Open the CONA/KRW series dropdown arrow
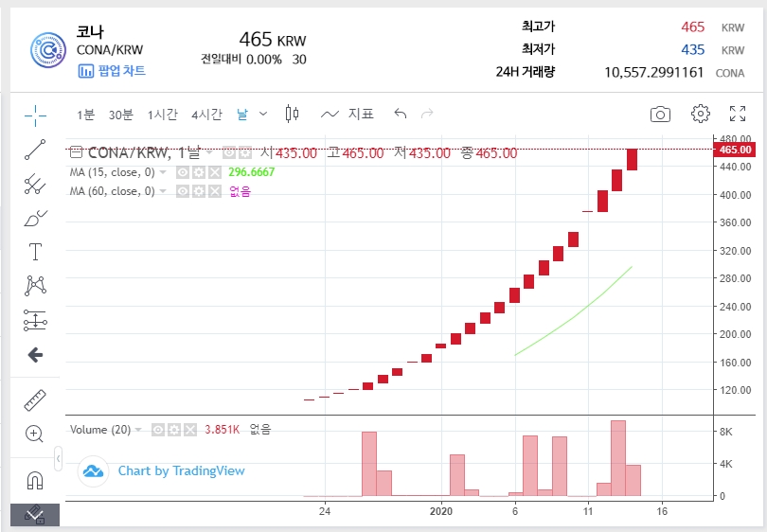This screenshot has height=532, width=767. (x=209, y=153)
